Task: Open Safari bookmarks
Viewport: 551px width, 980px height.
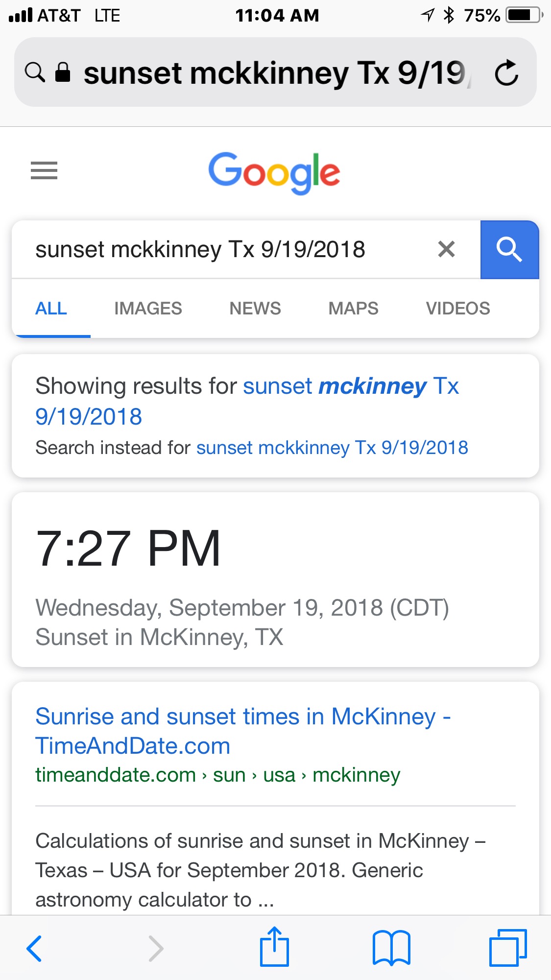Action: (391, 948)
